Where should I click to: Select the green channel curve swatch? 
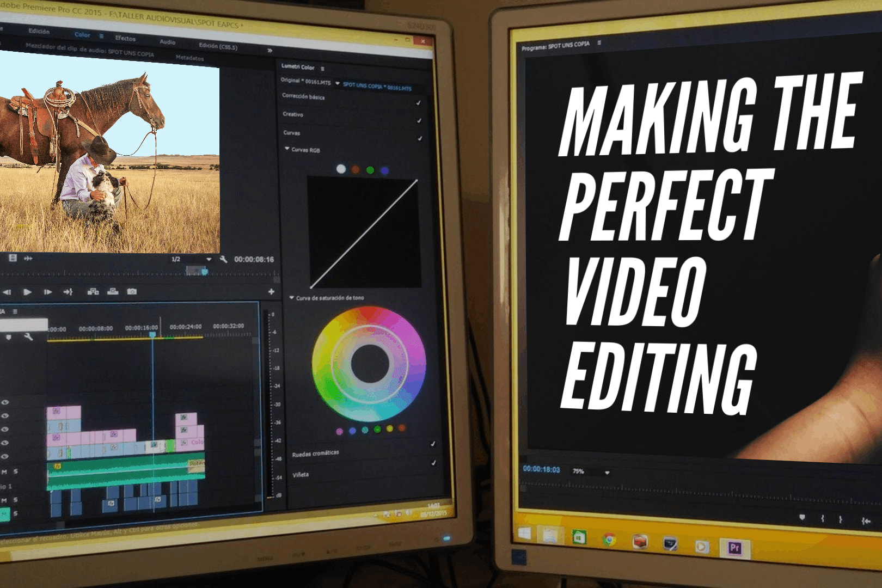(370, 170)
